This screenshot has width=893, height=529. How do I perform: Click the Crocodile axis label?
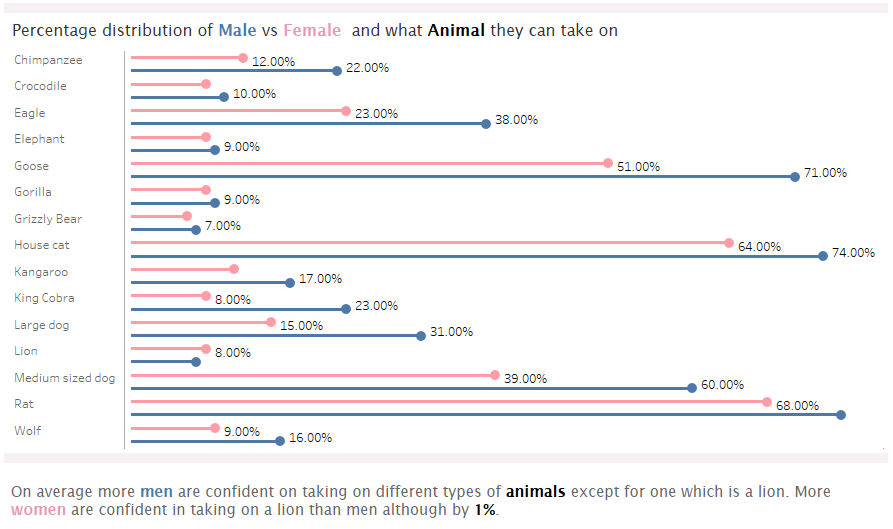pos(40,86)
